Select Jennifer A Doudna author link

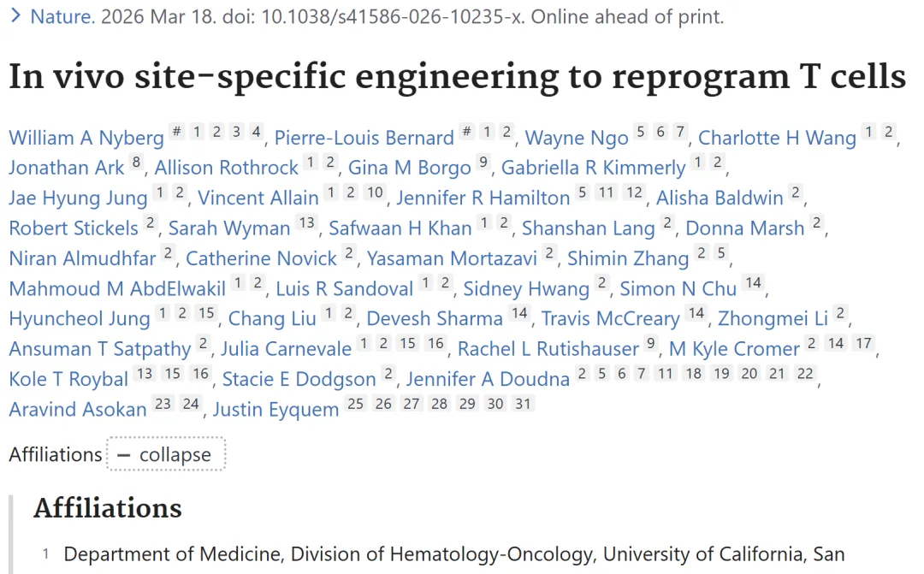tap(488, 379)
